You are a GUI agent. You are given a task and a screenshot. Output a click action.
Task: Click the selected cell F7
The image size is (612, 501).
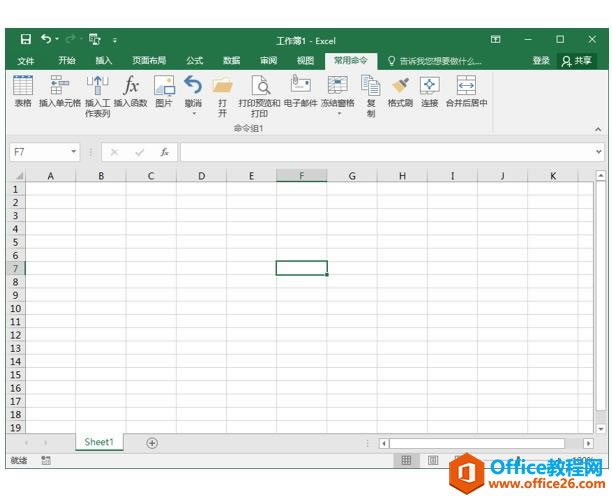(302, 268)
